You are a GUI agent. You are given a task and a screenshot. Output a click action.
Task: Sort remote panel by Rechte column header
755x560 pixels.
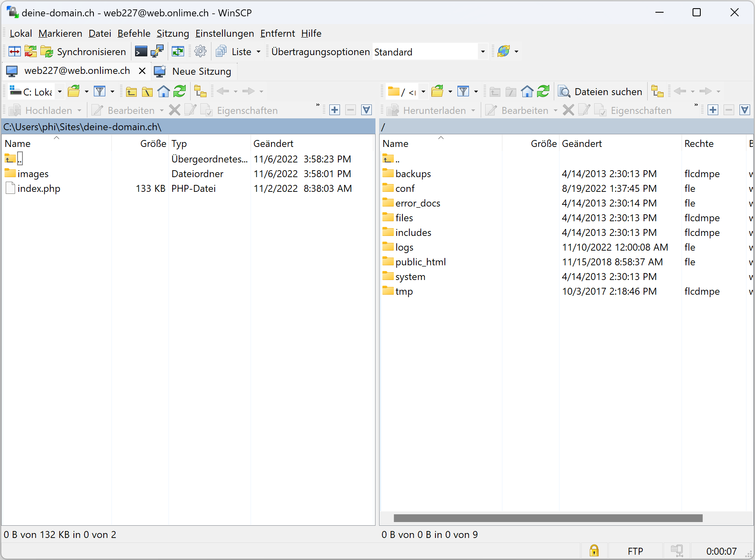pyautogui.click(x=713, y=144)
